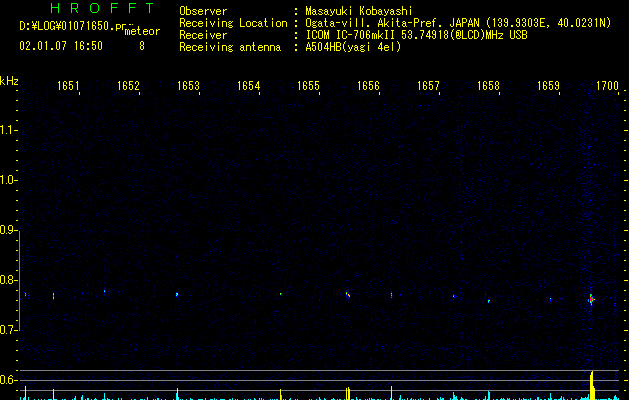
Task: Click the date stamp 02.01.07 16:50
Action: click(61, 46)
